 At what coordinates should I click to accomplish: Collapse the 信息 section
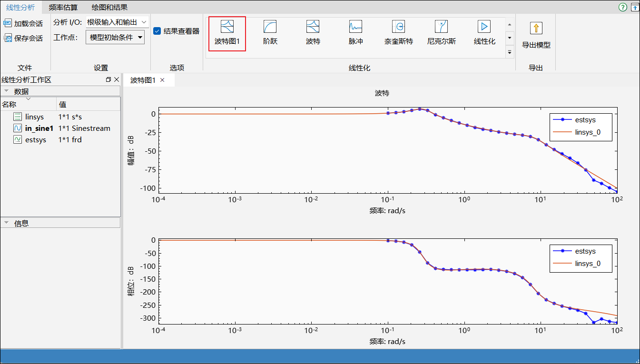pos(7,223)
